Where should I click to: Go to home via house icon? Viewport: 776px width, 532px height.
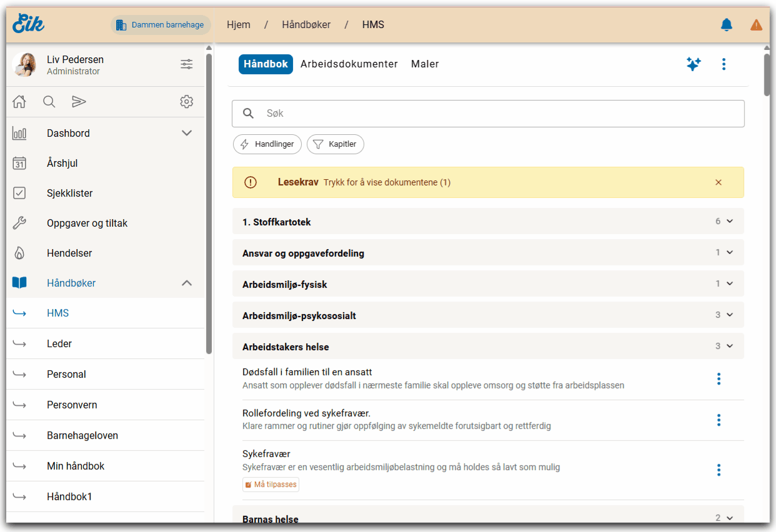tap(19, 102)
